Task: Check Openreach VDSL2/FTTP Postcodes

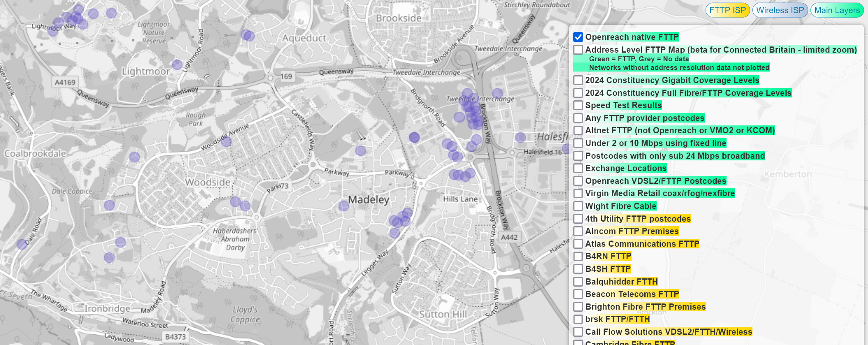Action: click(578, 181)
